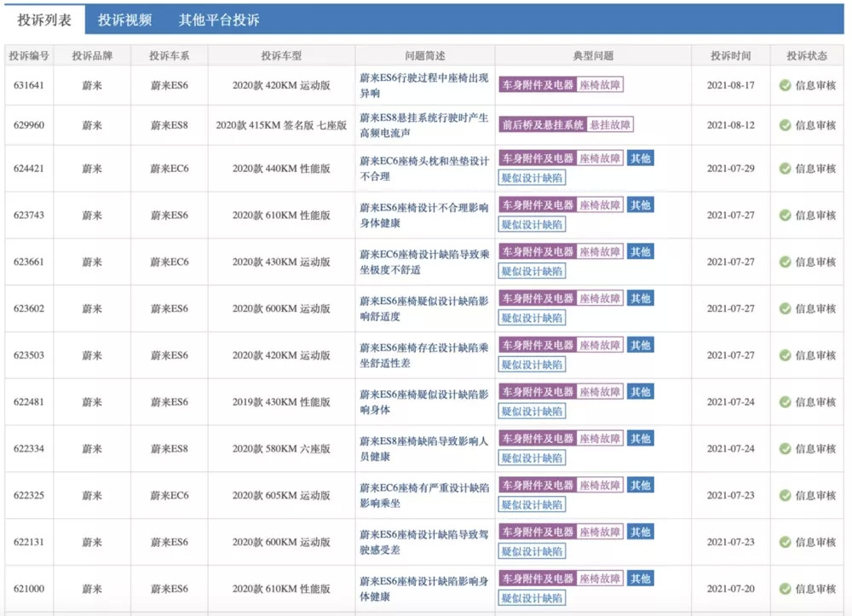Image resolution: width=852 pixels, height=616 pixels.
Task: Click green check icon for complaint 622131
Action: click(x=785, y=542)
